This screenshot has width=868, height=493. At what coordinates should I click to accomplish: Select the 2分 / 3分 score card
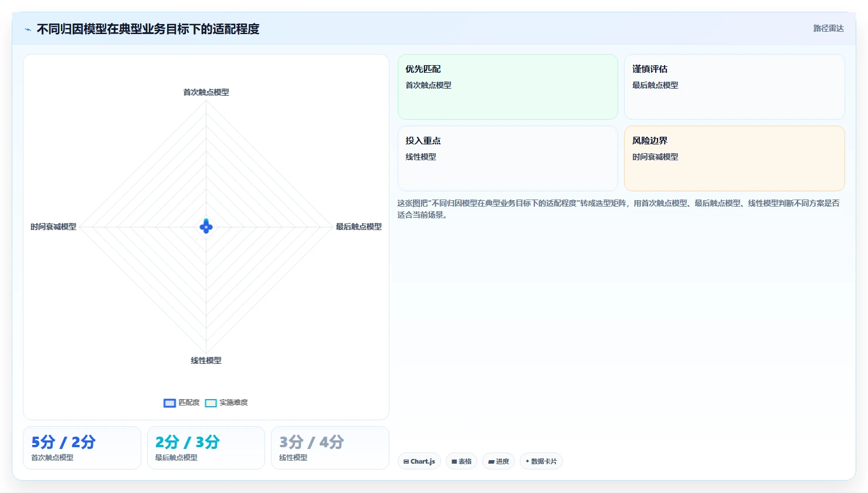click(206, 448)
